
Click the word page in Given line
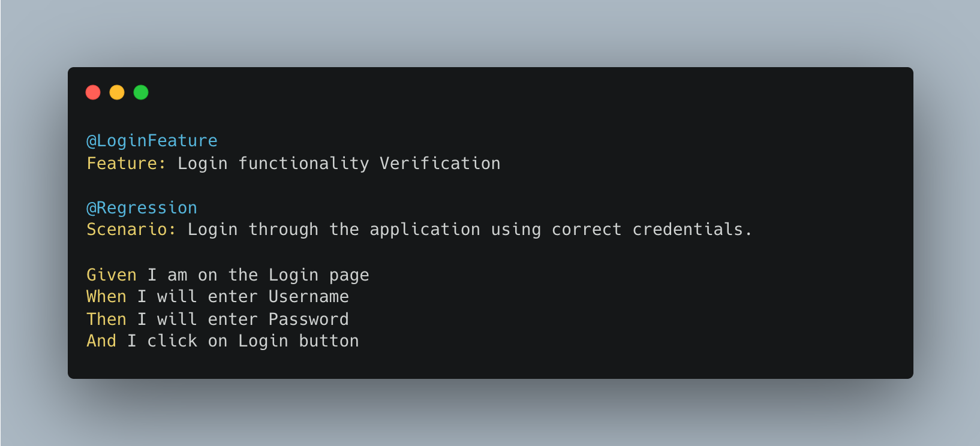click(349, 275)
